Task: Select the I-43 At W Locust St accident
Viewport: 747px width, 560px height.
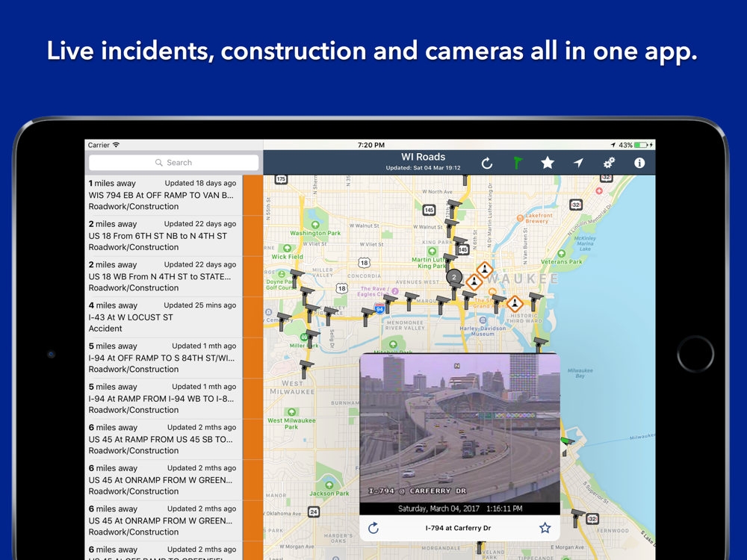Action: point(163,317)
